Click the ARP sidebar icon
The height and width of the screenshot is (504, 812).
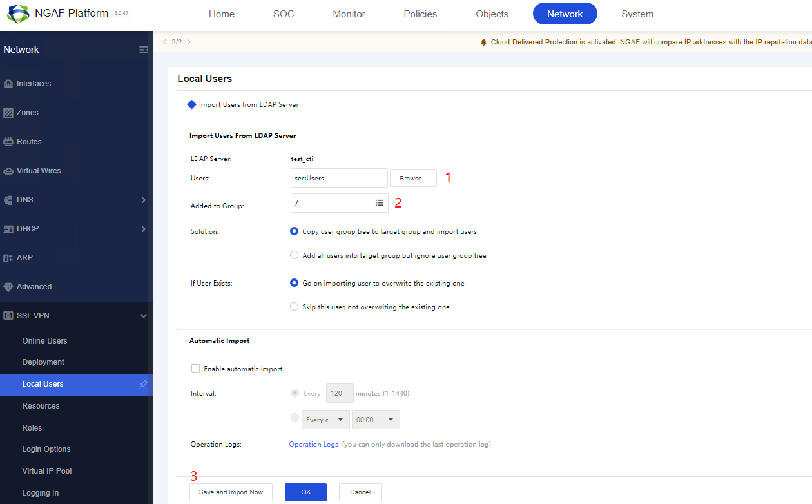8,258
